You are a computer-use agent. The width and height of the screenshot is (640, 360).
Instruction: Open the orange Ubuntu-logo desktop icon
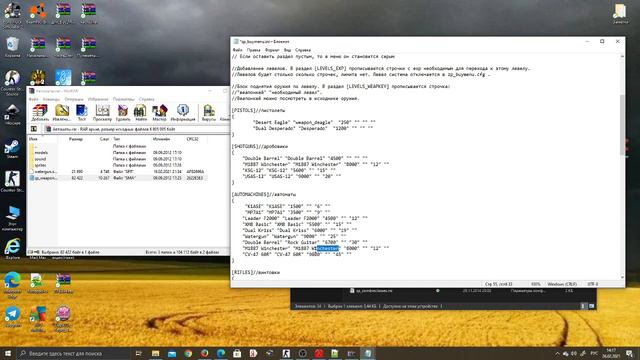[37, 13]
